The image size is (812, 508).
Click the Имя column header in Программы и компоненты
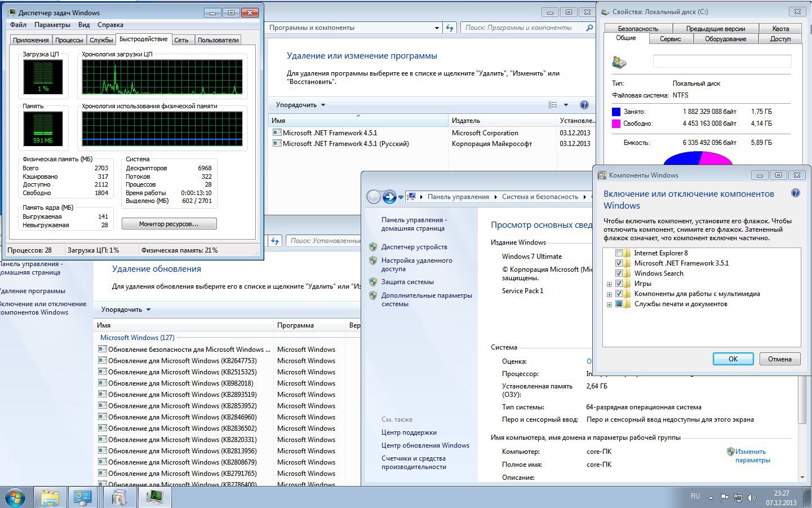tap(358, 120)
